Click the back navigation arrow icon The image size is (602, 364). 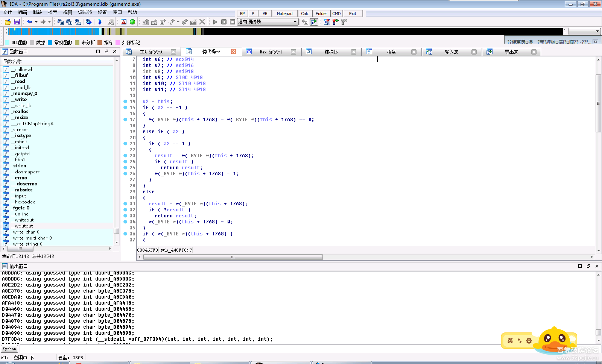tap(29, 22)
